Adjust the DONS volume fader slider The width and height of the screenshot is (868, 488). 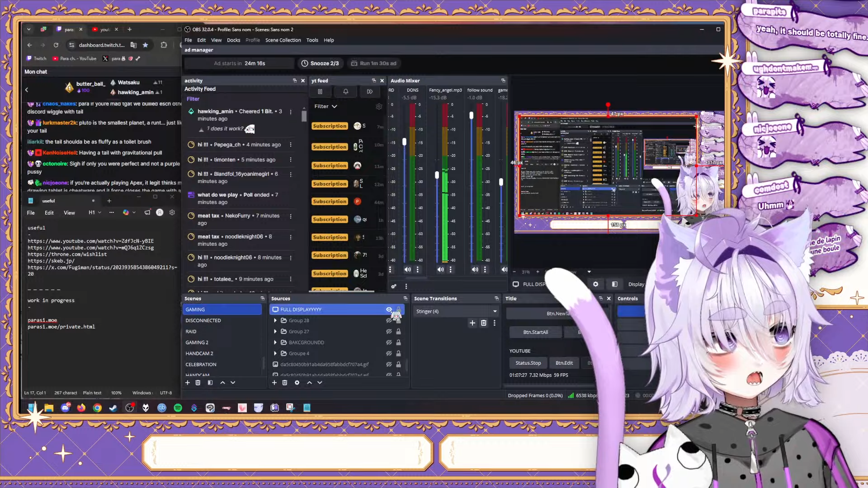coord(404,142)
